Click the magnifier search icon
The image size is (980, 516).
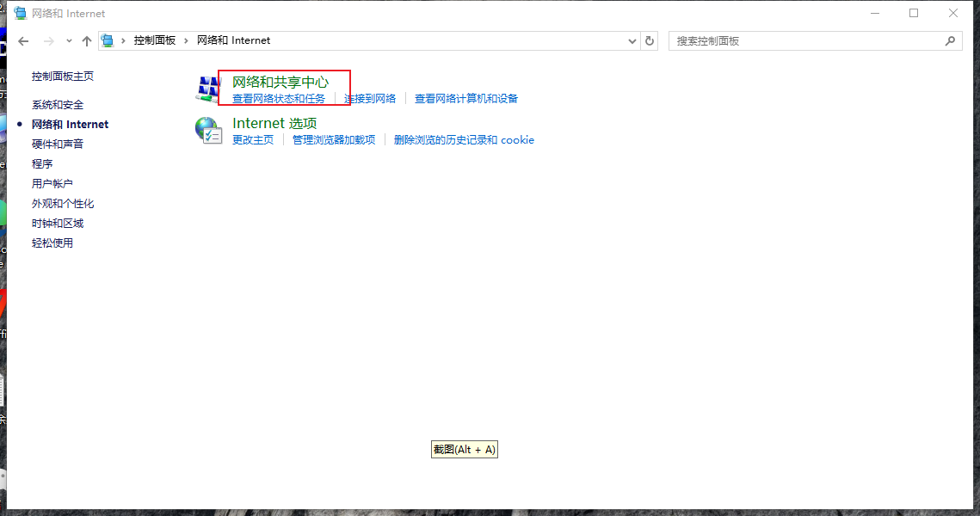pyautogui.click(x=950, y=40)
